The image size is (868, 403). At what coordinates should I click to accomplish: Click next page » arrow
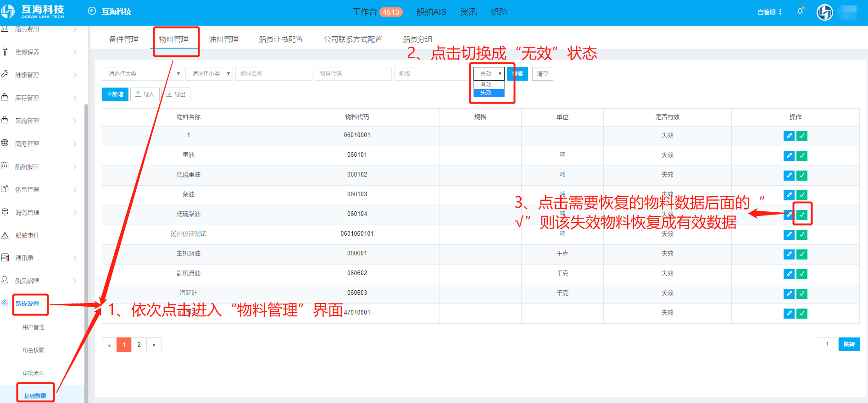154,344
